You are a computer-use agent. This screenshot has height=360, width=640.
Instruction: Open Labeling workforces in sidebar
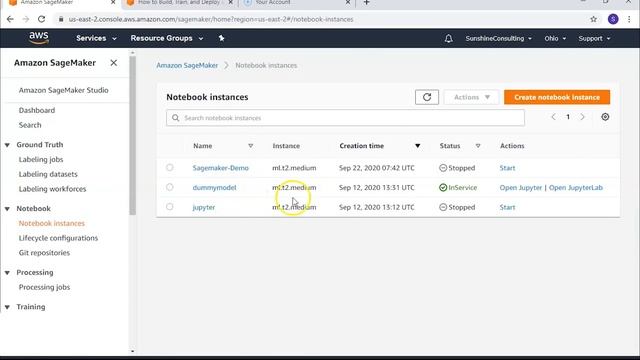(x=52, y=189)
